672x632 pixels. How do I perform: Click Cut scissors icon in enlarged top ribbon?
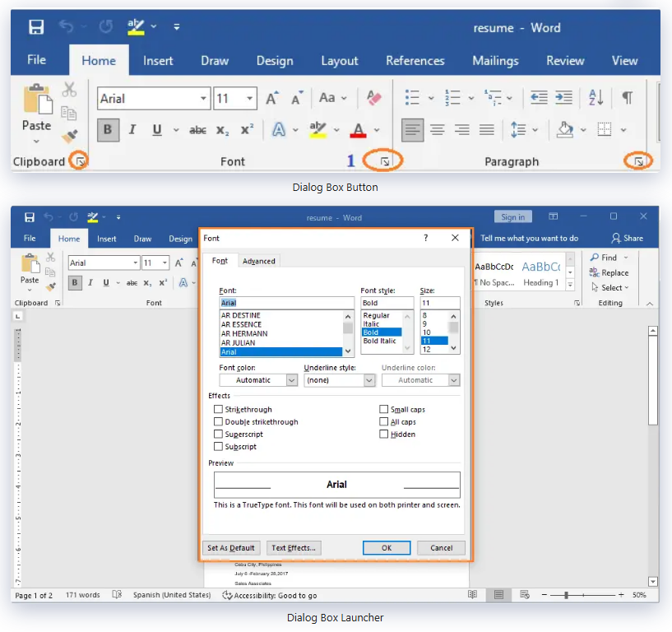click(x=69, y=90)
